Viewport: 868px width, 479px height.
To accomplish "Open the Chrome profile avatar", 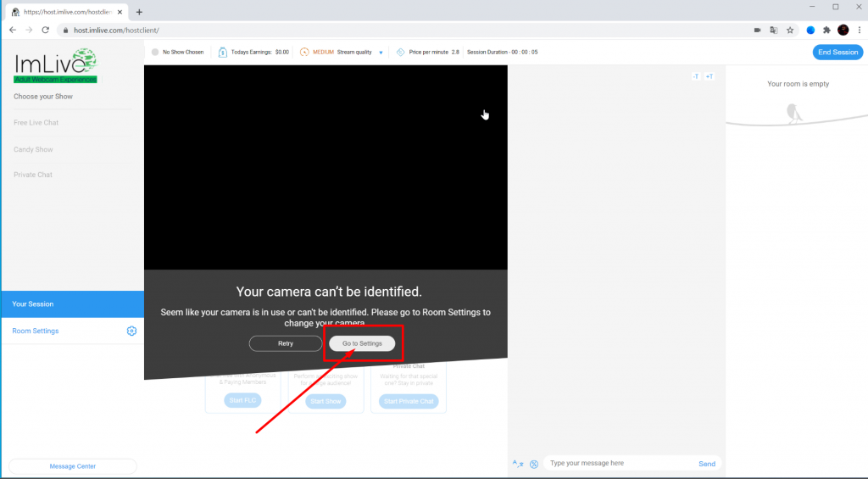I will pyautogui.click(x=843, y=30).
